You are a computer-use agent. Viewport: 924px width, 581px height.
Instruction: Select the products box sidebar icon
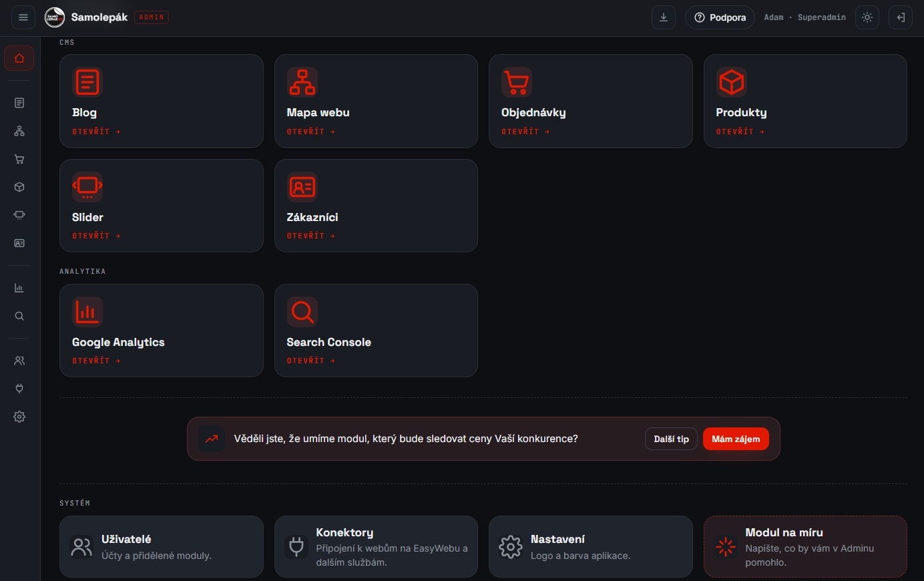19,187
